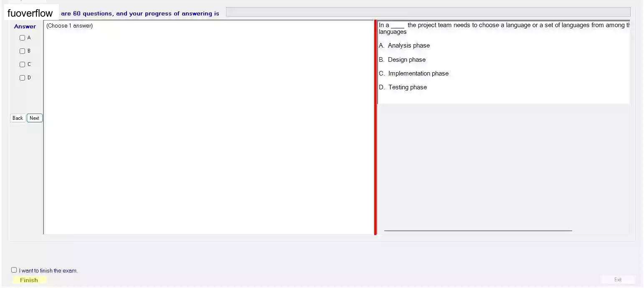Click the Exit button
This screenshot has height=288, width=644.
pyautogui.click(x=618, y=280)
